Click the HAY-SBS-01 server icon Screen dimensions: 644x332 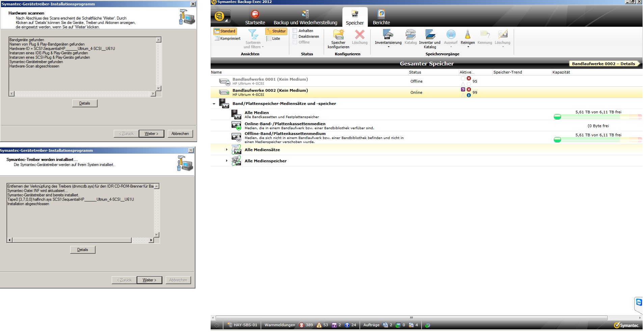click(x=230, y=325)
